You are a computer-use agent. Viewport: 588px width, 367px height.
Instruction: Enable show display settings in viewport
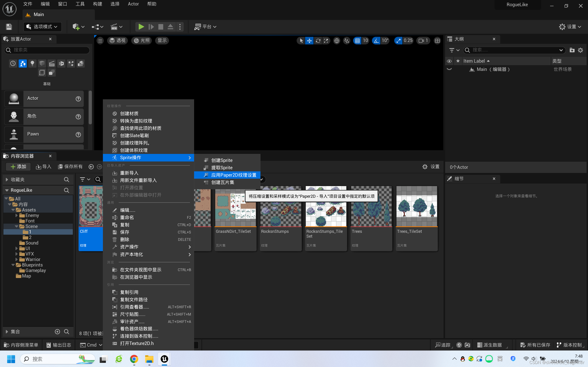click(x=162, y=40)
